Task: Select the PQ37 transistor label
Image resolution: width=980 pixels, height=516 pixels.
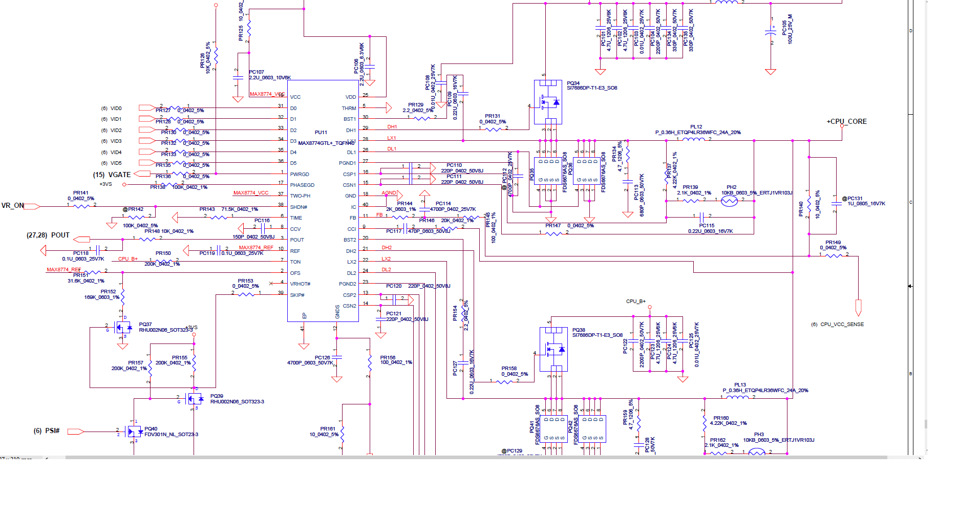Action: point(145,325)
